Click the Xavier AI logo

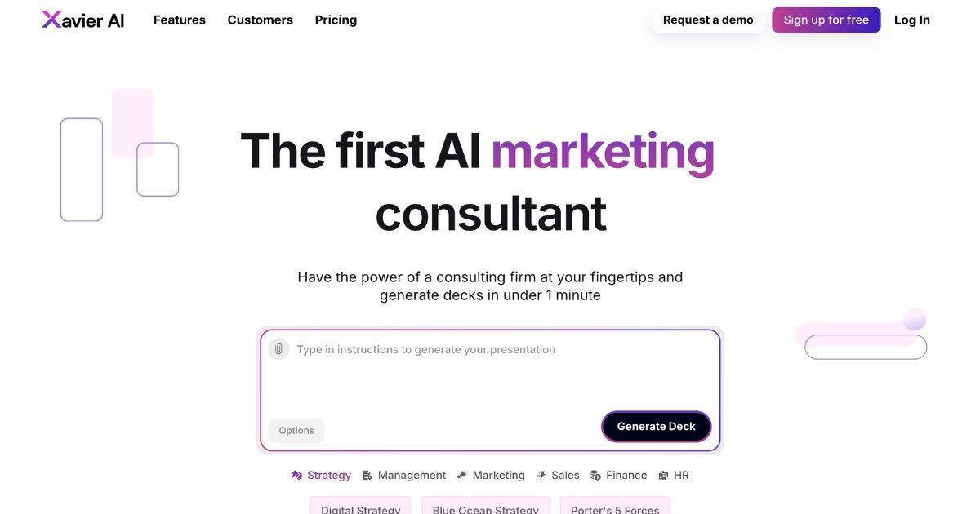(x=83, y=20)
